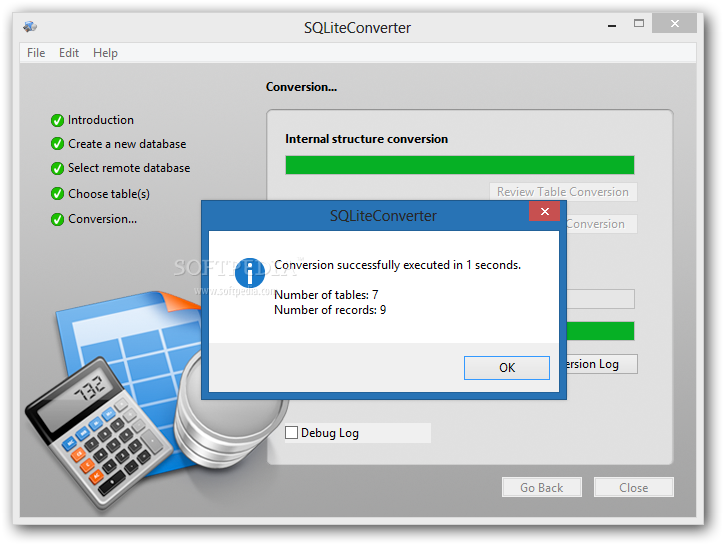The image size is (724, 545).
Task: Open the Edit menu
Action: 69,53
